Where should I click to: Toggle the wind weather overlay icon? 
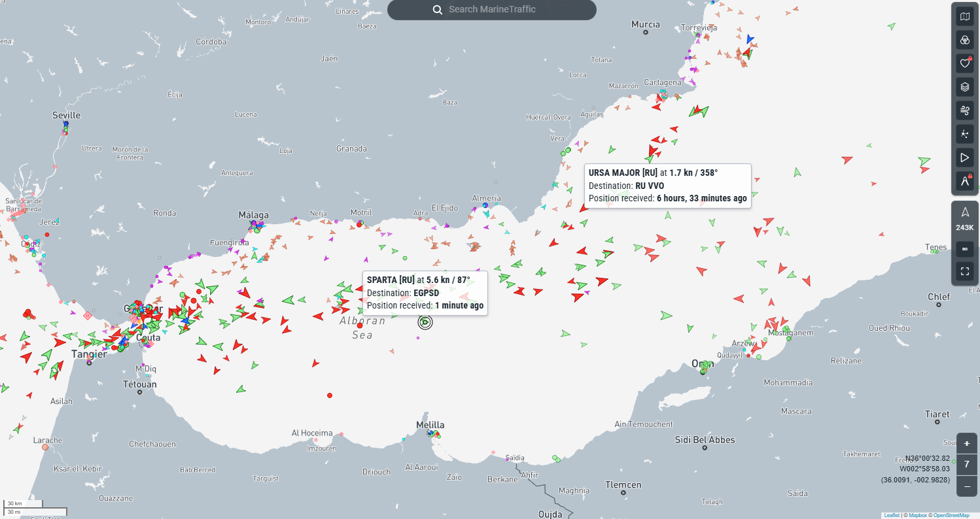pyautogui.click(x=964, y=110)
